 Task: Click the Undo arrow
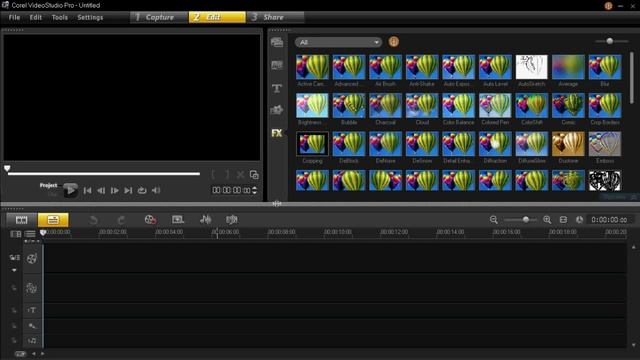tap(93, 220)
